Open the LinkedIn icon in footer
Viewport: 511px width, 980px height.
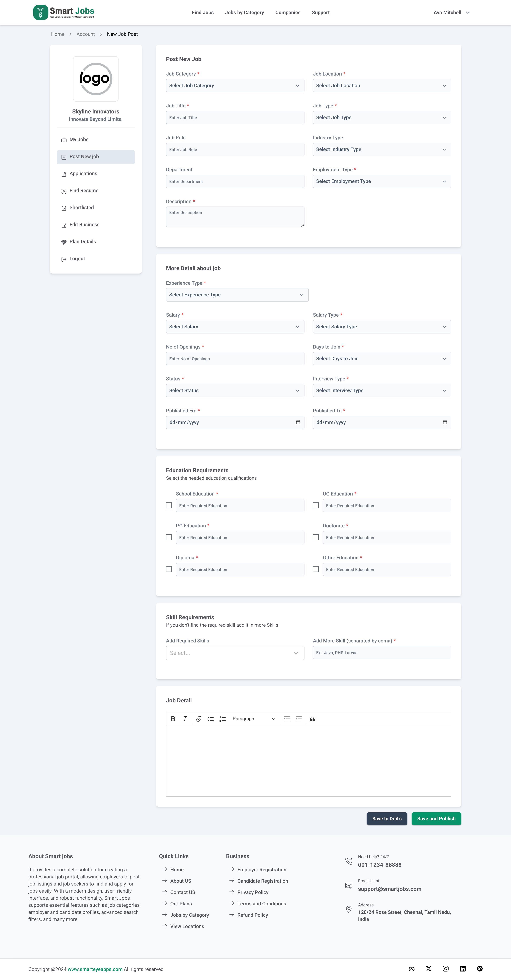point(463,969)
